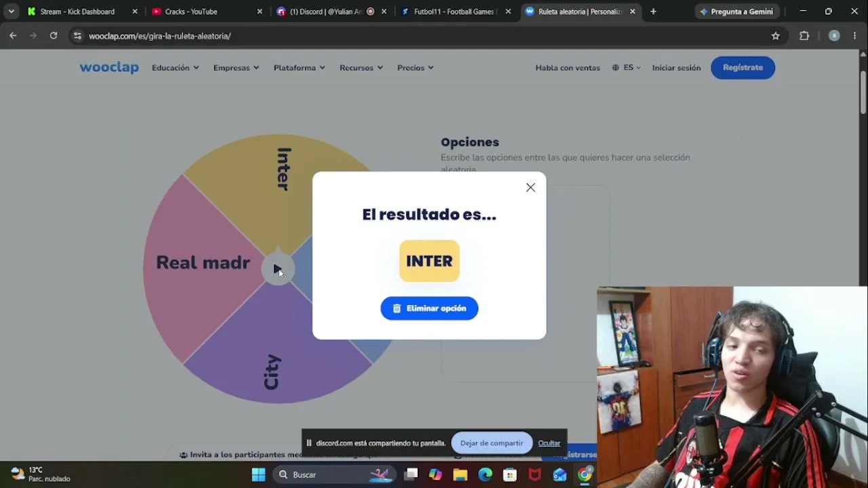Open the wooclap home logo
The width and height of the screenshot is (868, 488).
tap(109, 67)
